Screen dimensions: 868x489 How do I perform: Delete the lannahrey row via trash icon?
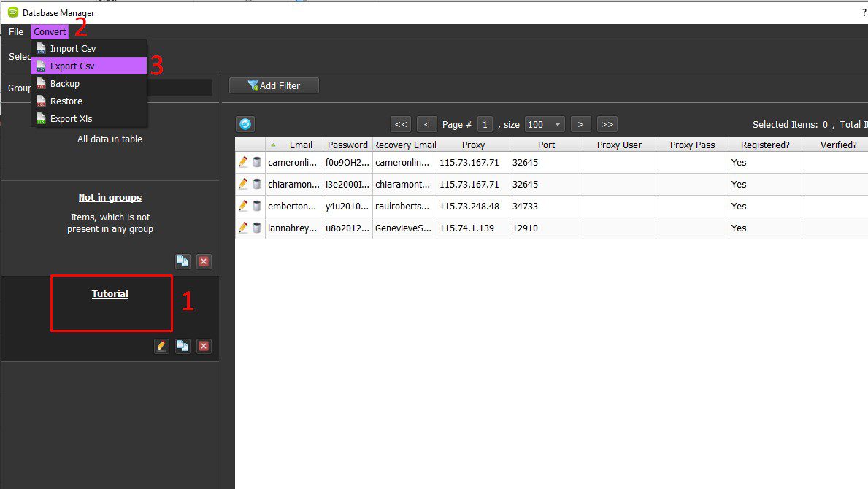pos(257,228)
